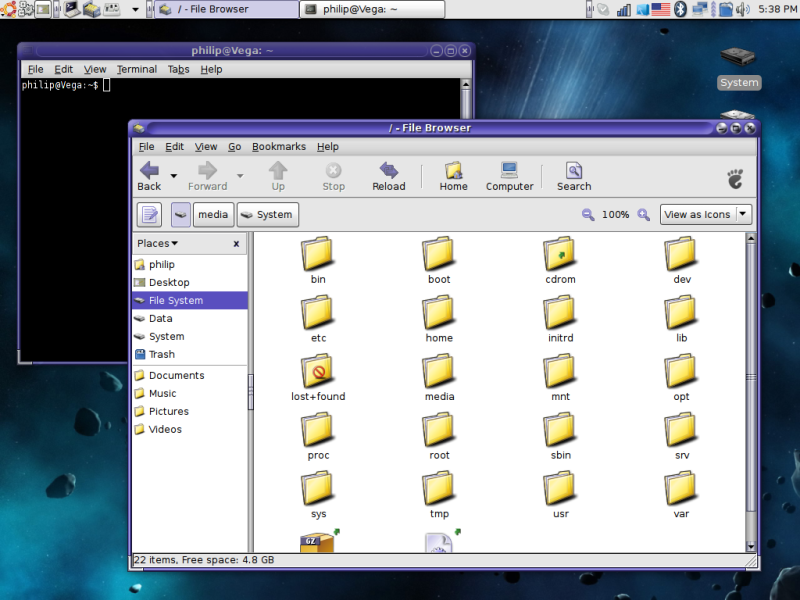Open the Forward history dropdown arrow
The width and height of the screenshot is (800, 600).
pos(240,176)
